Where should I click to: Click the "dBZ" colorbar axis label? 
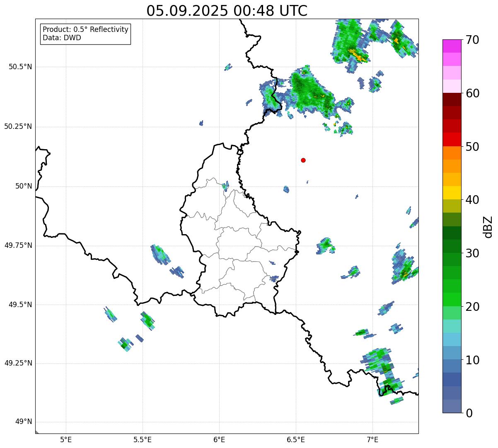[x=488, y=227]
